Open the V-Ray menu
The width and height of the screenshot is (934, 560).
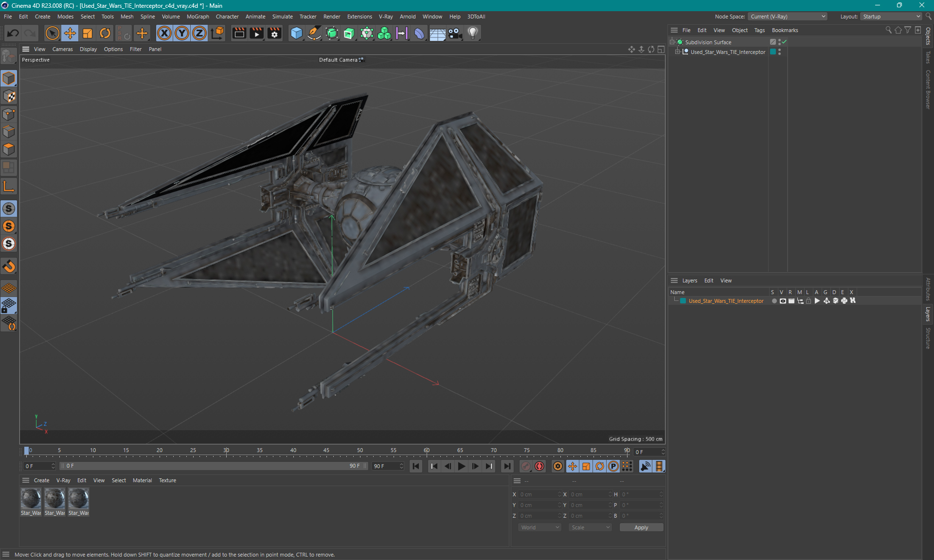(x=386, y=17)
